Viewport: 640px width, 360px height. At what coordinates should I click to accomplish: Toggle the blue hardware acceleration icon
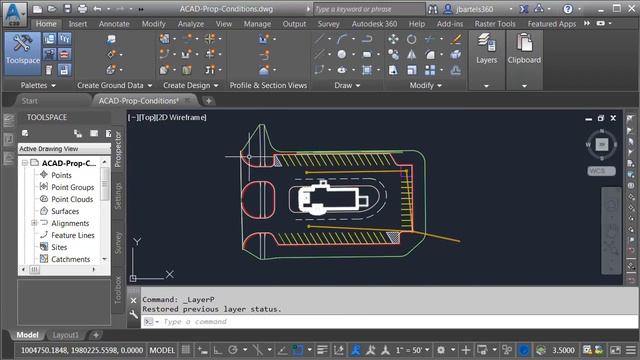pyautogui.click(x=524, y=350)
